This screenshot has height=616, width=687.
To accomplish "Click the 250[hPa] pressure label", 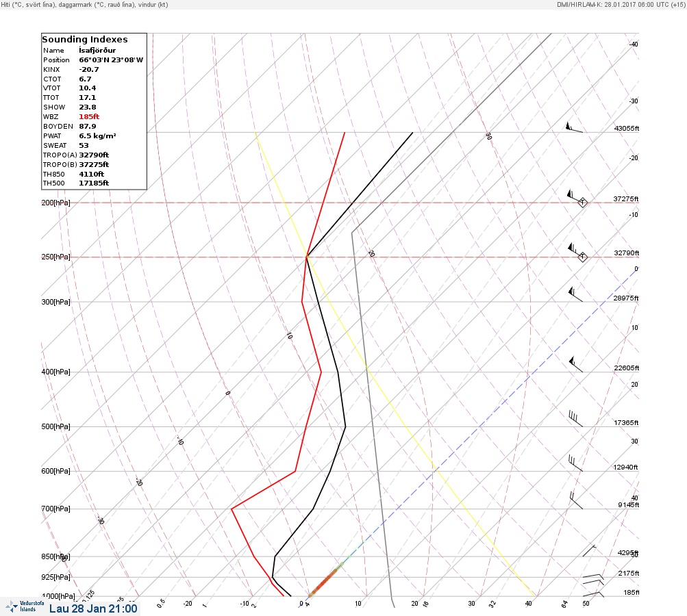I will coord(55,257).
